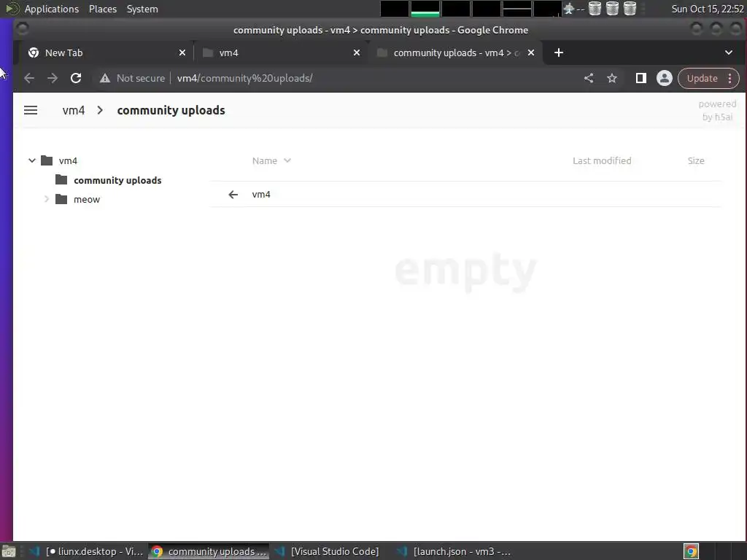Open Chrome side panel icon

click(x=641, y=78)
